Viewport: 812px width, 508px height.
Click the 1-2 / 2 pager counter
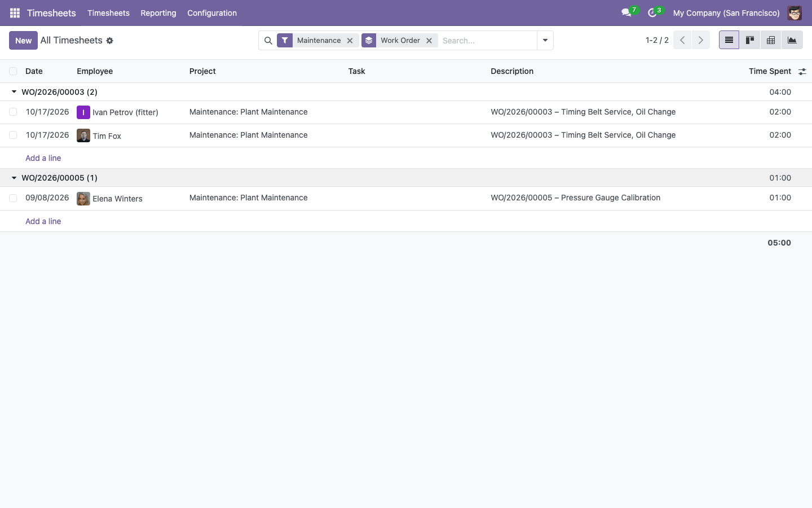point(657,40)
